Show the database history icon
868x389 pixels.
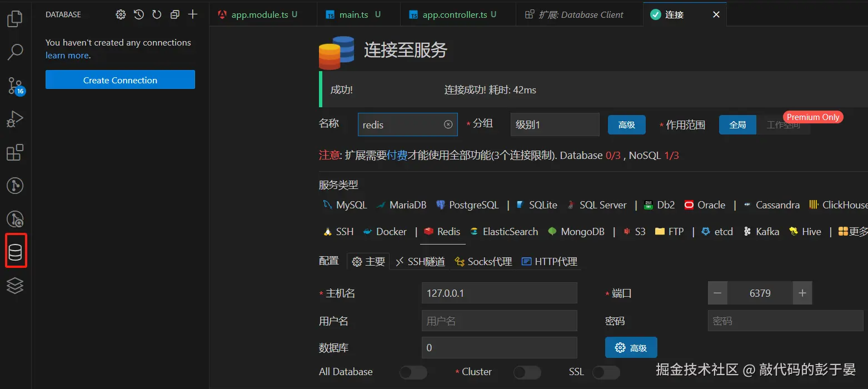coord(139,15)
